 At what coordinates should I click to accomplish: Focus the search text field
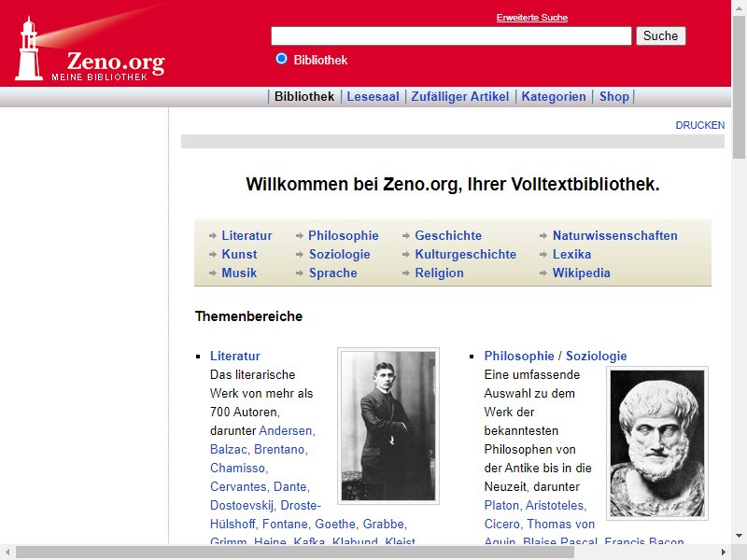[x=451, y=35]
